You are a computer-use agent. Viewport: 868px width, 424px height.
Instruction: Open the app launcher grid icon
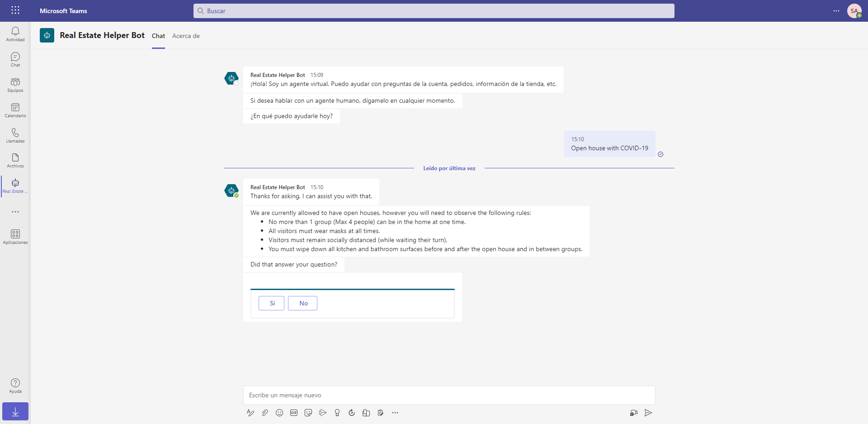(15, 10)
